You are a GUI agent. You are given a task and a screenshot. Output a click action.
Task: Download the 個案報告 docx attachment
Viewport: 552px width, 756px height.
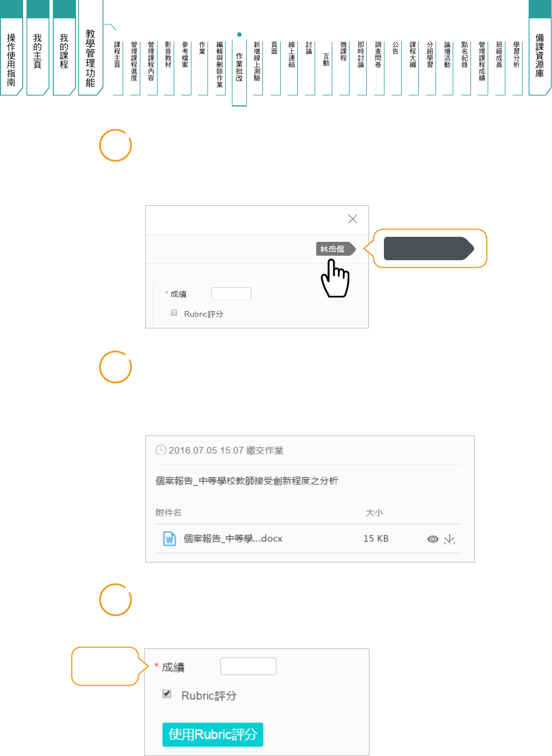pyautogui.click(x=450, y=539)
